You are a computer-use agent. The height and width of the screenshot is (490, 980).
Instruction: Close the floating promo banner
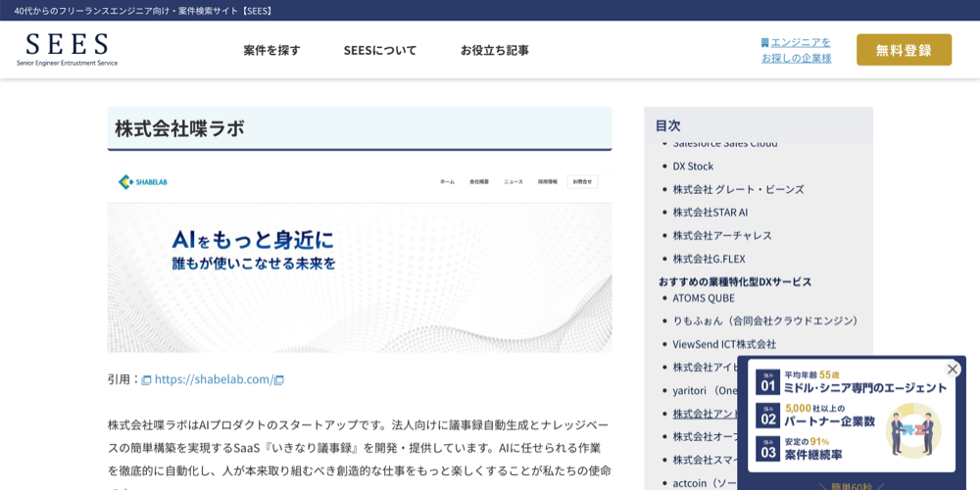point(953,369)
